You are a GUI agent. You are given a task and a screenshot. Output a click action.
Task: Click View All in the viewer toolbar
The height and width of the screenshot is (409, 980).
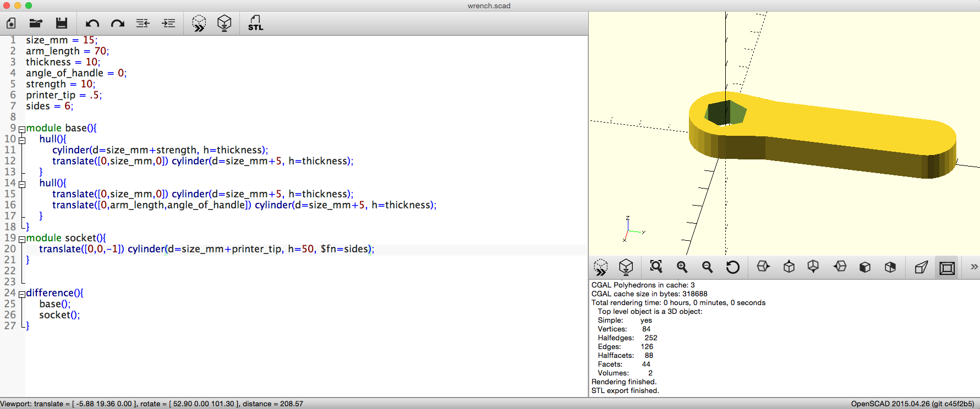[656, 267]
